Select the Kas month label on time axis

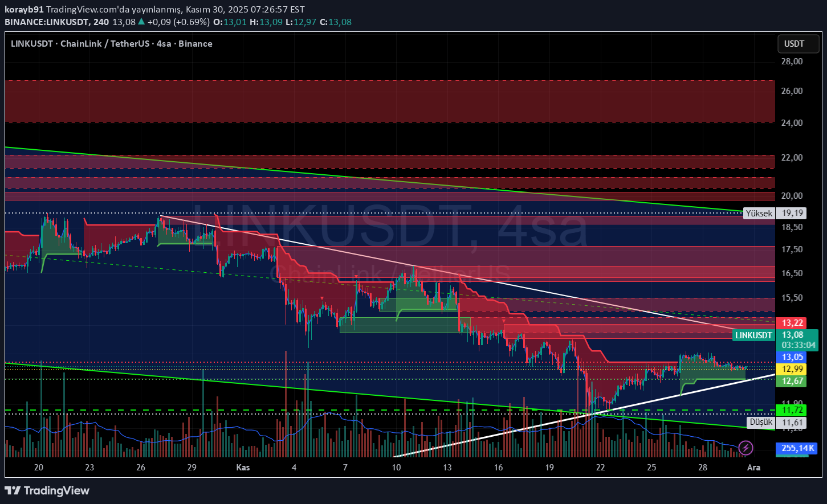pyautogui.click(x=243, y=468)
